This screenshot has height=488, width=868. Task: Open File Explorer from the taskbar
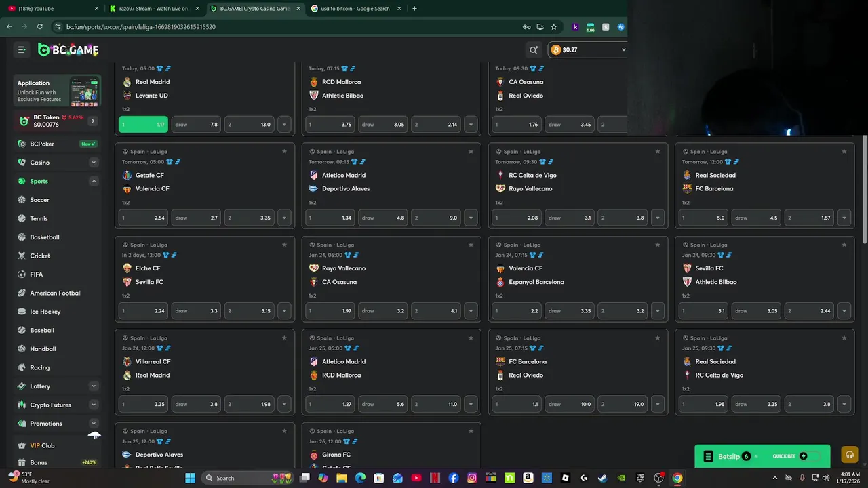pos(342,478)
